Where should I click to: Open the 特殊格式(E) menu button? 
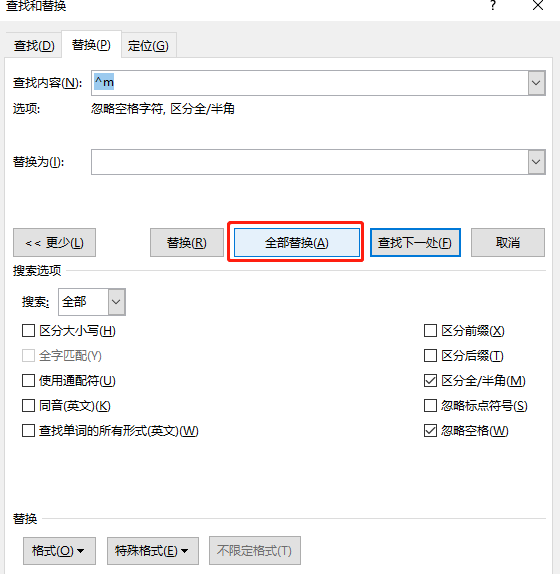[x=153, y=551]
